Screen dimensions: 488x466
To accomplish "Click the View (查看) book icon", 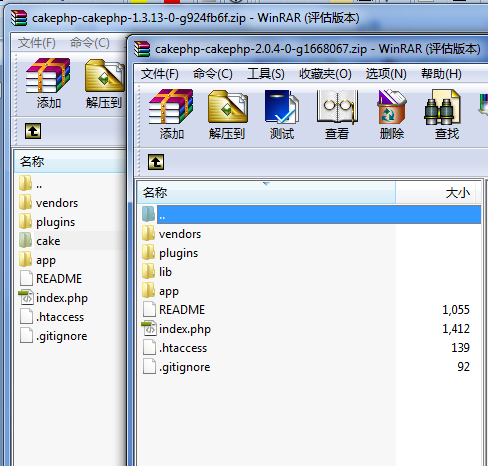I will (337, 114).
